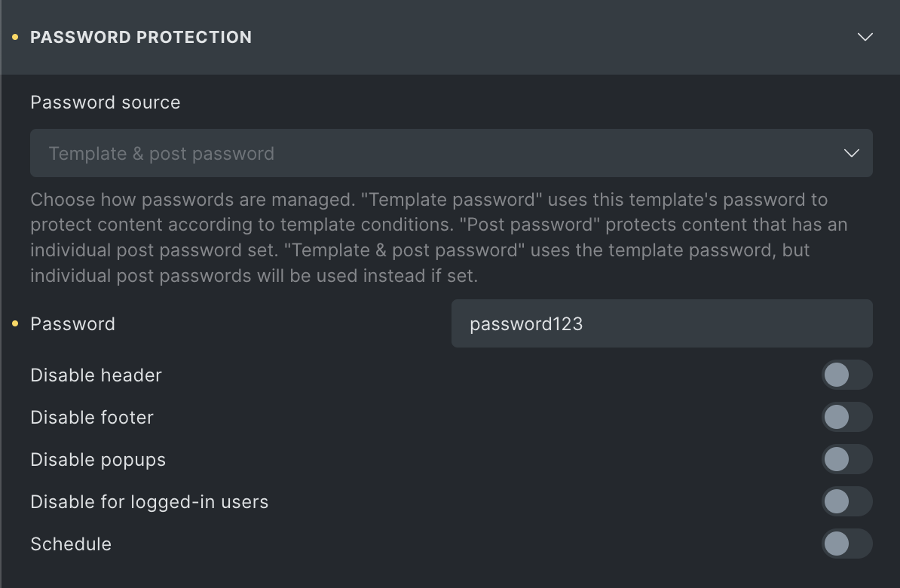Collapse the Password Protection section chevron
The height and width of the screenshot is (588, 900).
(x=865, y=37)
